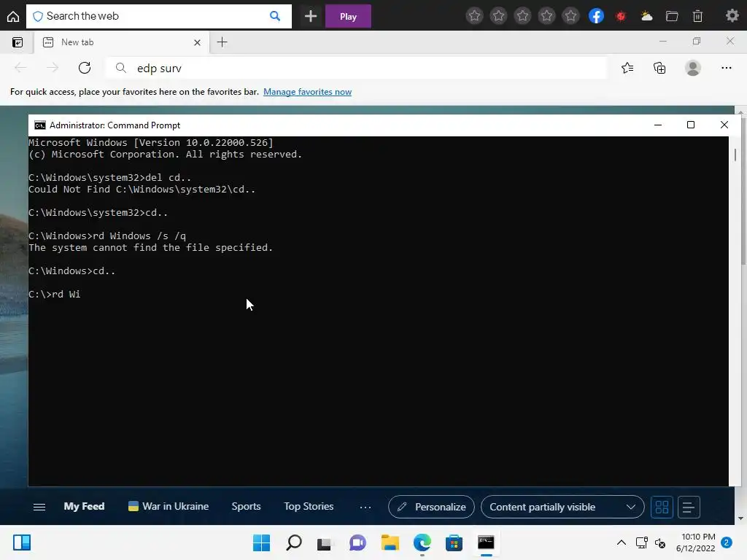This screenshot has height=560, width=747.
Task: Click the Command Prompt taskbar icon
Action: coord(486,542)
